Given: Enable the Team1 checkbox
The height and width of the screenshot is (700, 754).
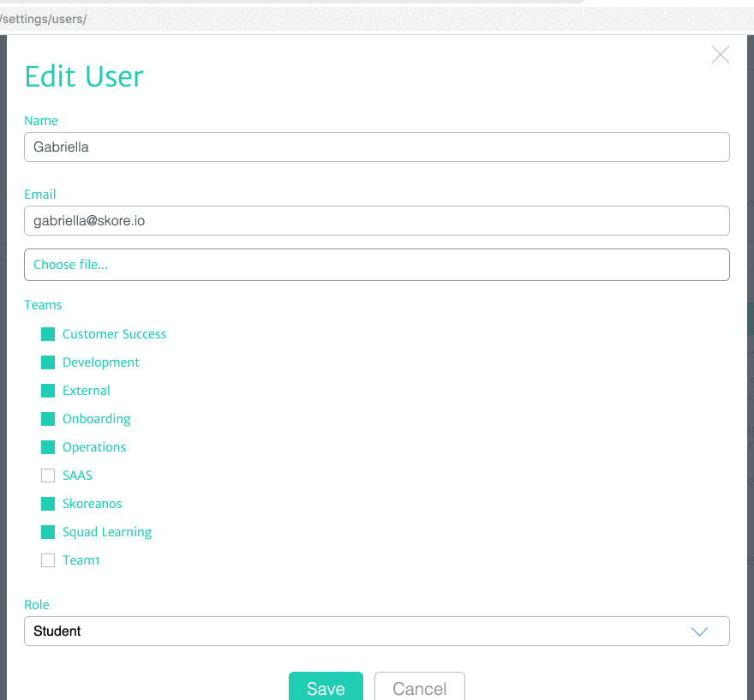Looking at the screenshot, I should click(x=48, y=560).
